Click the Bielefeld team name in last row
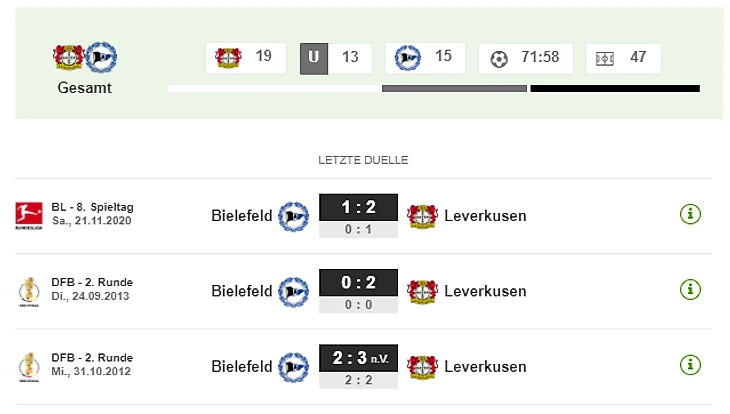 (242, 366)
